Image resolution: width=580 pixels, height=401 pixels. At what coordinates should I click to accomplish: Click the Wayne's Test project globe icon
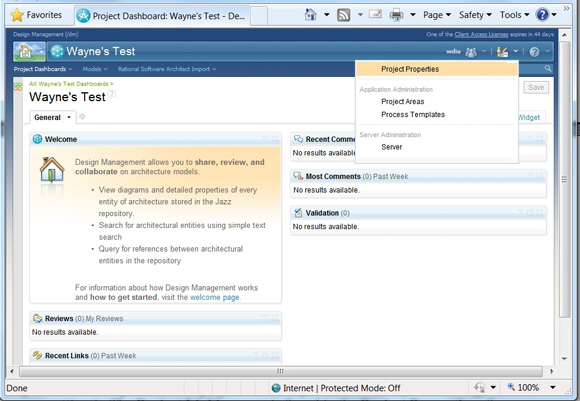57,51
